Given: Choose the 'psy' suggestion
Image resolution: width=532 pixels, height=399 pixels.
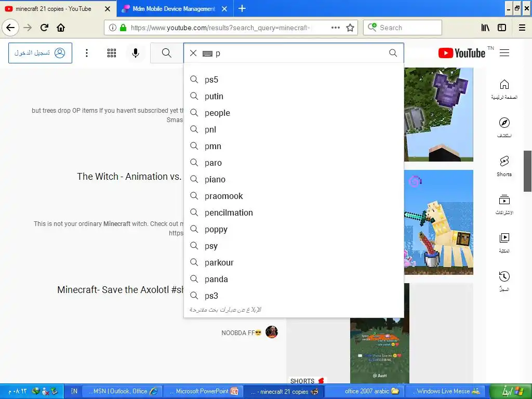Looking at the screenshot, I should pyautogui.click(x=294, y=246).
